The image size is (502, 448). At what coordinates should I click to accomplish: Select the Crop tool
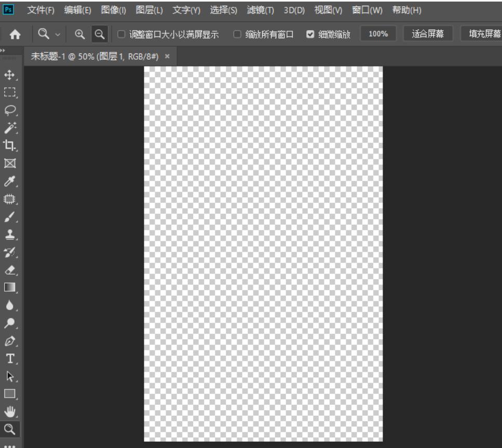click(x=10, y=145)
